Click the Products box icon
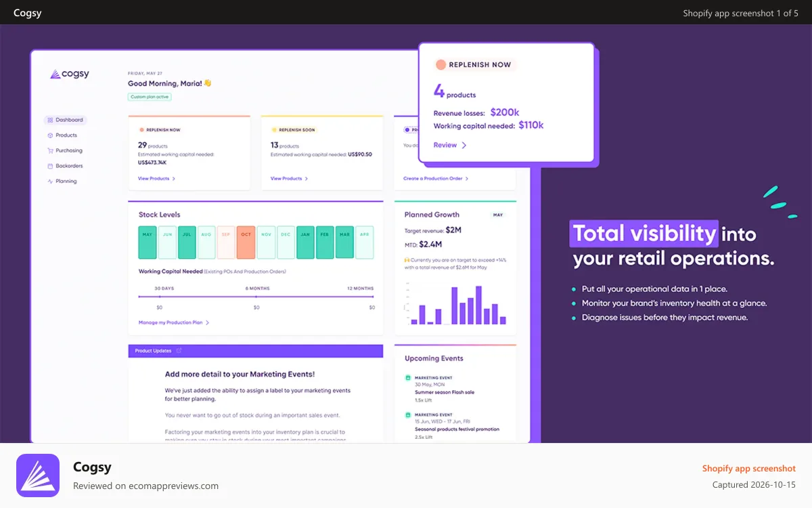This screenshot has height=508, width=812. (x=50, y=135)
